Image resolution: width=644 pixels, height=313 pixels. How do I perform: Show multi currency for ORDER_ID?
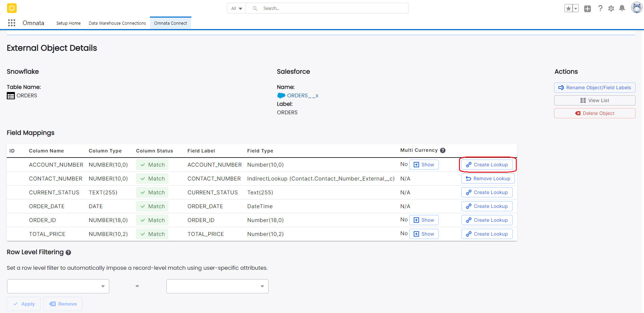[x=424, y=220]
